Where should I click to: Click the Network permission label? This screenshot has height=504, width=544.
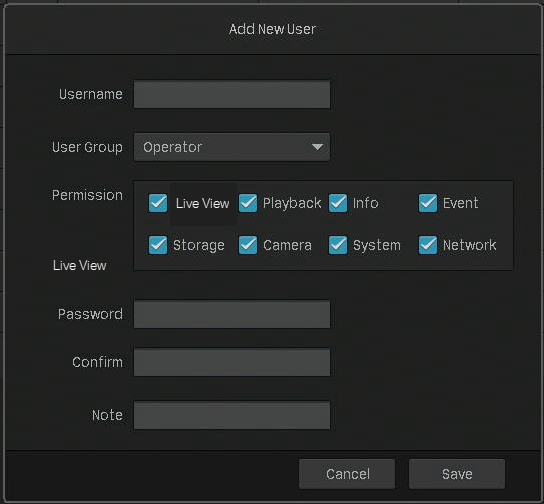coord(469,245)
